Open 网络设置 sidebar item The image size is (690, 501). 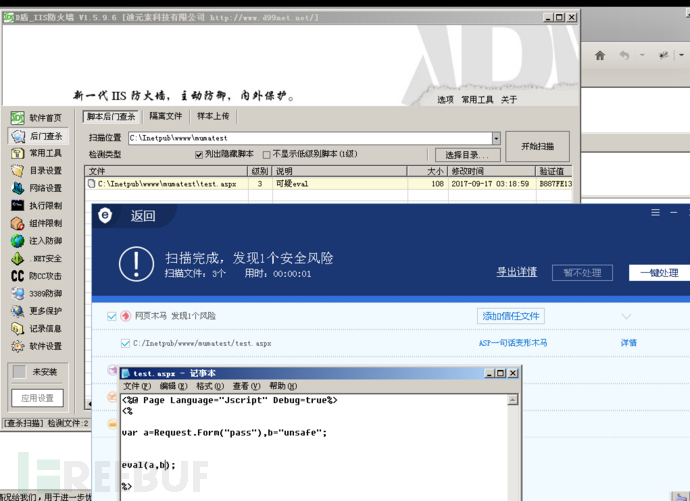(x=37, y=188)
